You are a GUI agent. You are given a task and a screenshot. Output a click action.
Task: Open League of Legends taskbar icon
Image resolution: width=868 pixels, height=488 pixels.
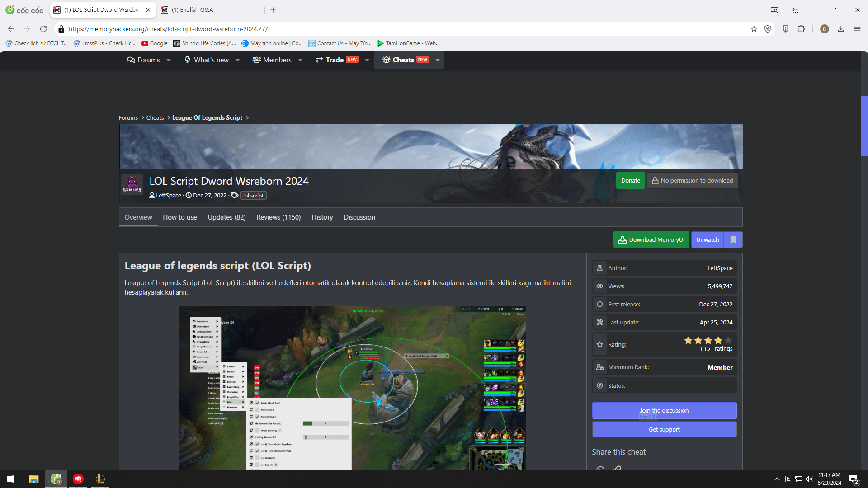pos(100,479)
